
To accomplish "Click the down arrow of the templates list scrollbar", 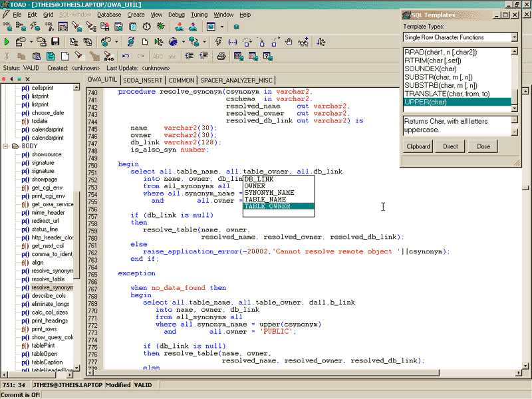I will tap(514, 108).
